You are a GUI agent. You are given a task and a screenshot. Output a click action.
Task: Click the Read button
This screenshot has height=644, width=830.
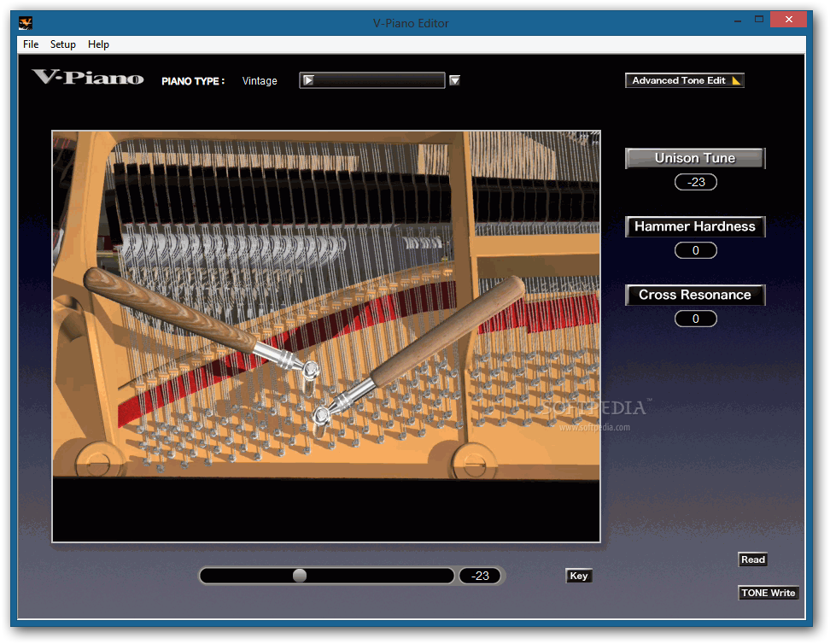click(x=752, y=559)
